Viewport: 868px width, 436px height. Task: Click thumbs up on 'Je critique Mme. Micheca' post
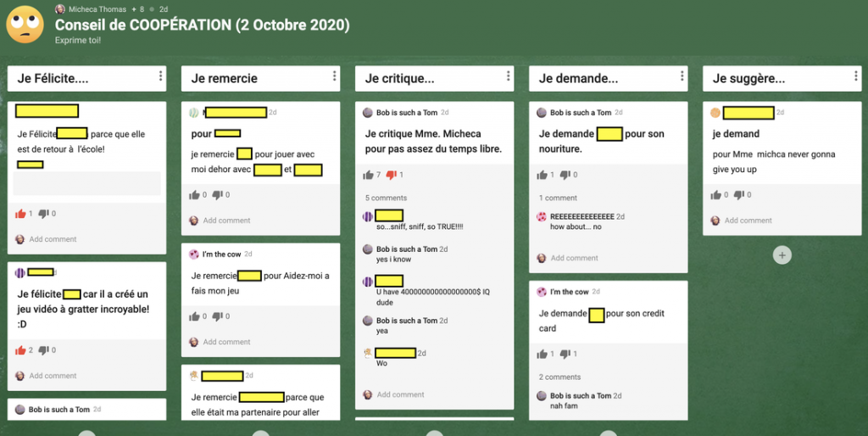(368, 175)
